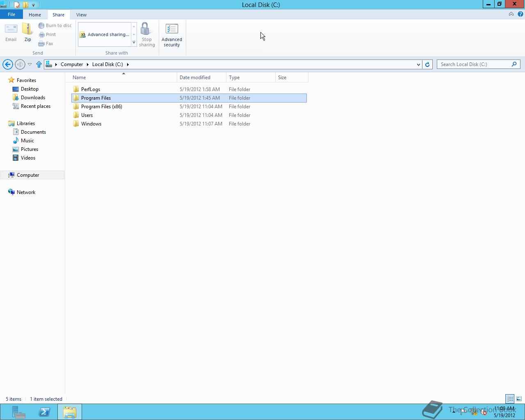Image resolution: width=525 pixels, height=420 pixels.
Task: Open the recent locations dropdown arrow
Action: click(x=30, y=64)
